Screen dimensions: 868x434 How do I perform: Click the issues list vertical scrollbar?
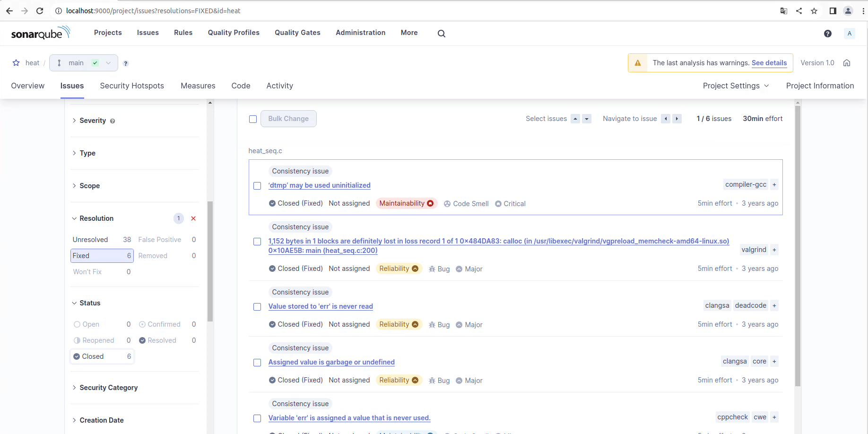coord(798,246)
